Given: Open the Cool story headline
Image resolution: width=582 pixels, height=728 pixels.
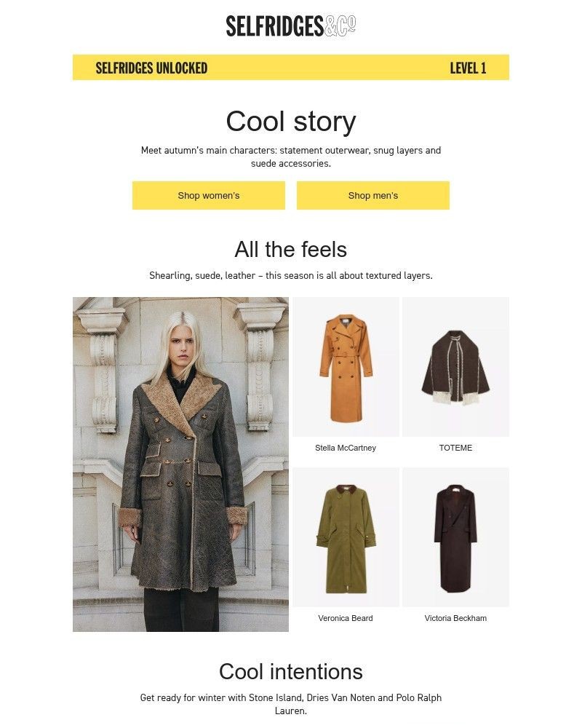Looking at the screenshot, I should click(291, 122).
